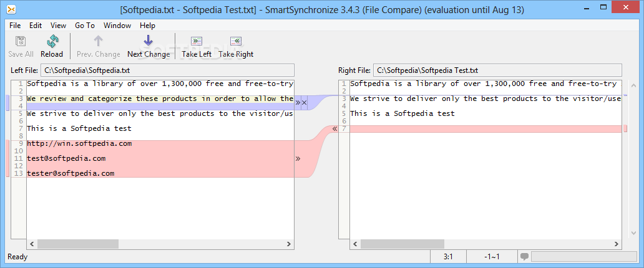Open the View menu
The width and height of the screenshot is (644, 268).
(58, 26)
